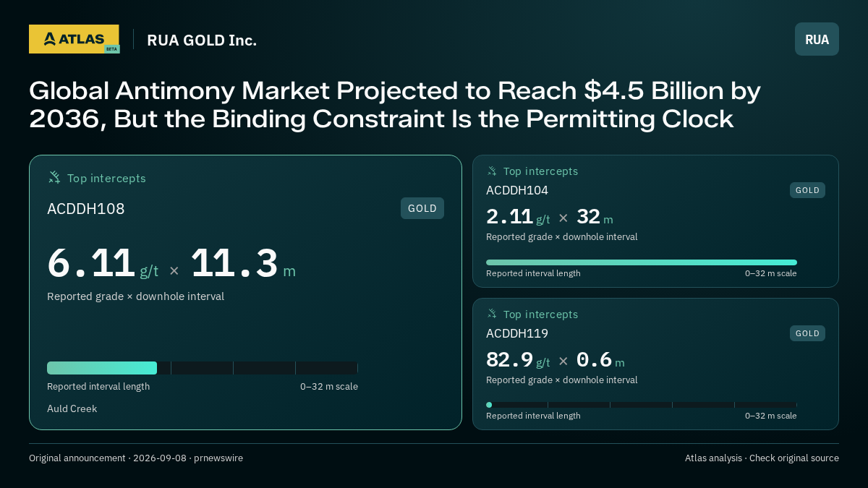Click the ATLAS beta logo
This screenshot has width=868, height=488.
point(74,39)
